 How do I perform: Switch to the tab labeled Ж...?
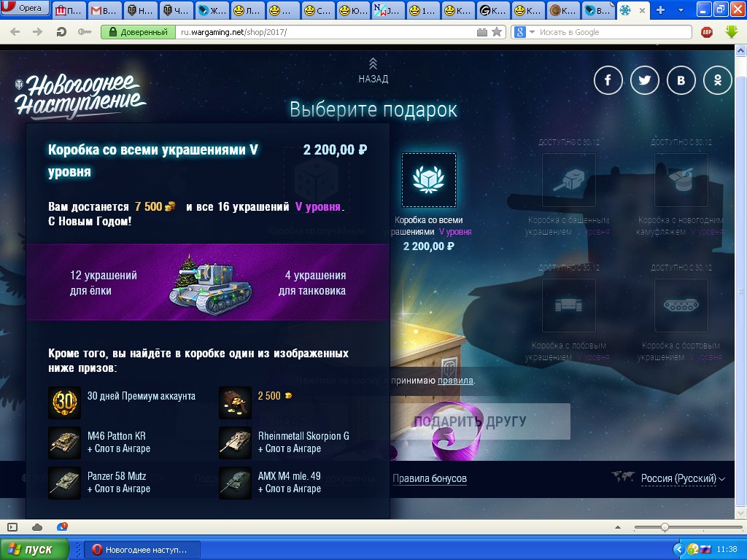pos(211,10)
